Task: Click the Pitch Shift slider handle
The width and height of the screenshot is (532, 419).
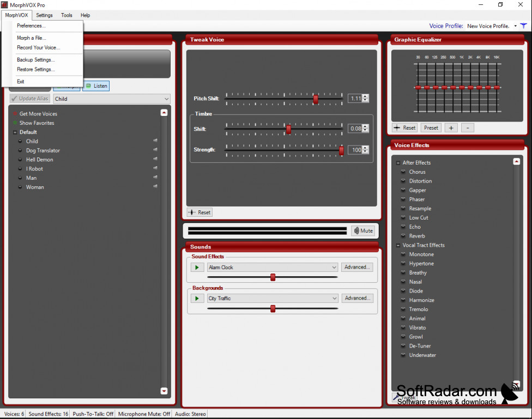Action: coord(316,99)
